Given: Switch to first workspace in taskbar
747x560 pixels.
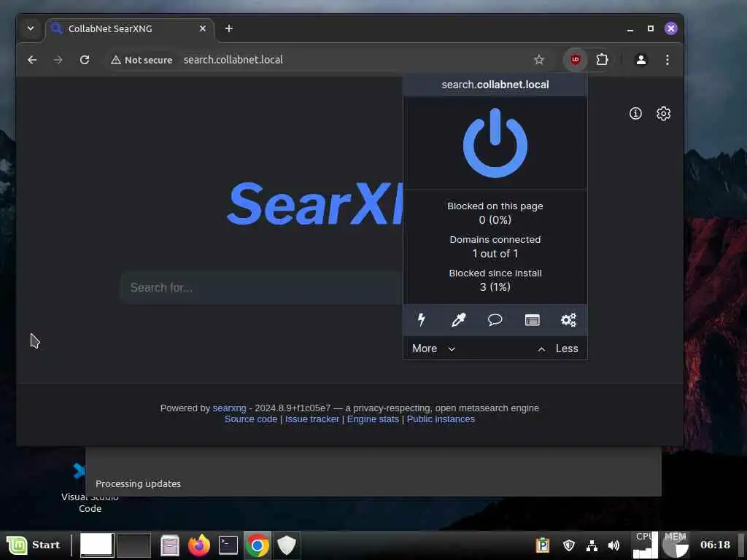Looking at the screenshot, I should tap(97, 545).
